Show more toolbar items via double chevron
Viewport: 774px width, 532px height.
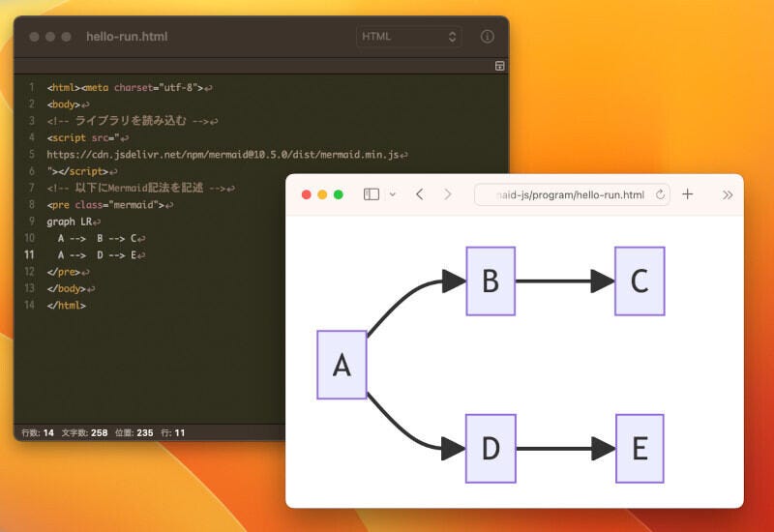(728, 195)
